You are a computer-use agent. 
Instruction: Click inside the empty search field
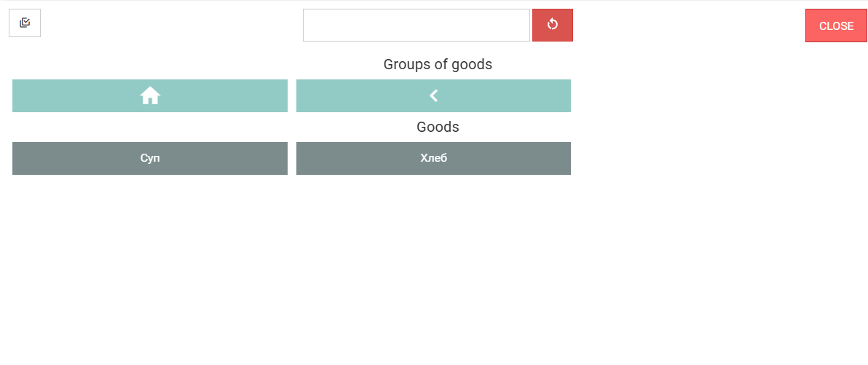click(416, 25)
